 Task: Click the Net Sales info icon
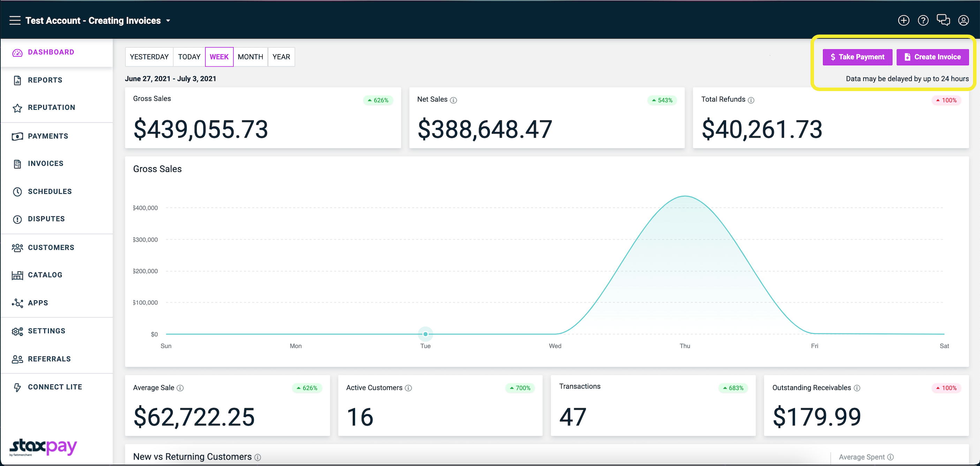tap(453, 100)
